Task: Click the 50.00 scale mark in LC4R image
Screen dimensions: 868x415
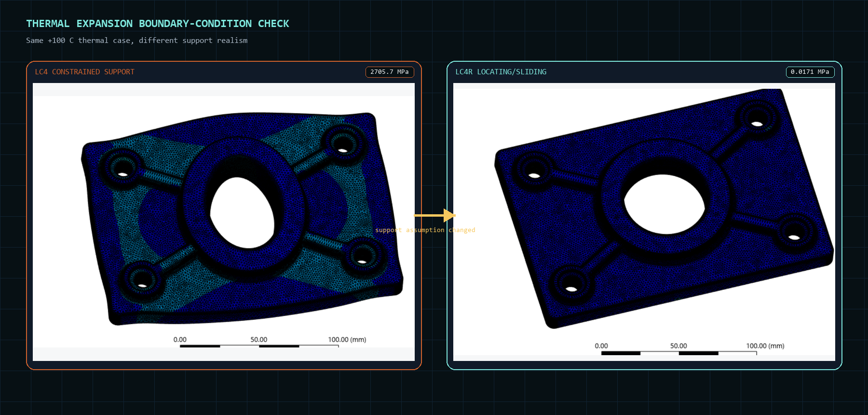Action: 678,346
